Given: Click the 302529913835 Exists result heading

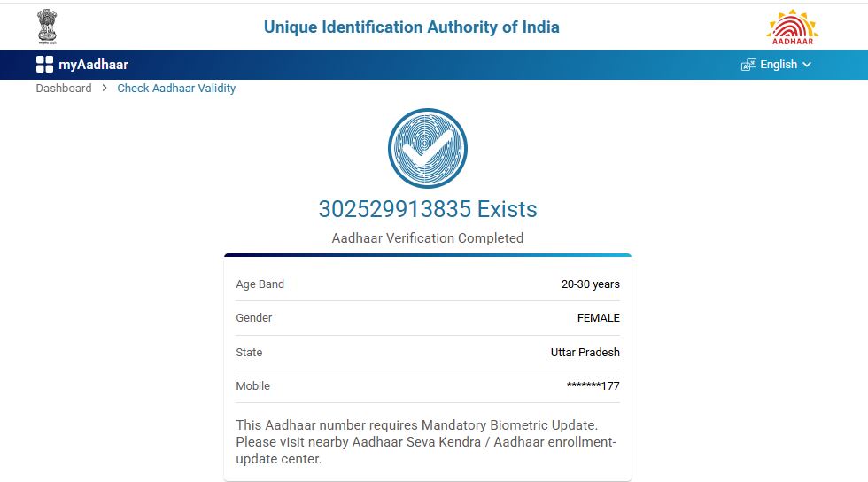Looking at the screenshot, I should click(427, 209).
